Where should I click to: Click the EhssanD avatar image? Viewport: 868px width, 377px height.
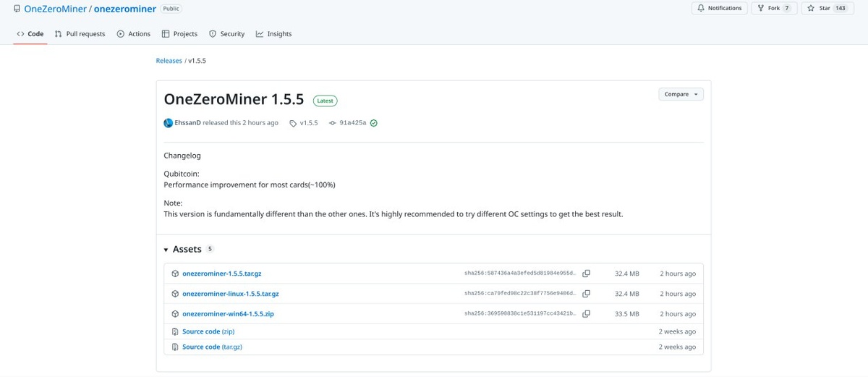pos(169,123)
